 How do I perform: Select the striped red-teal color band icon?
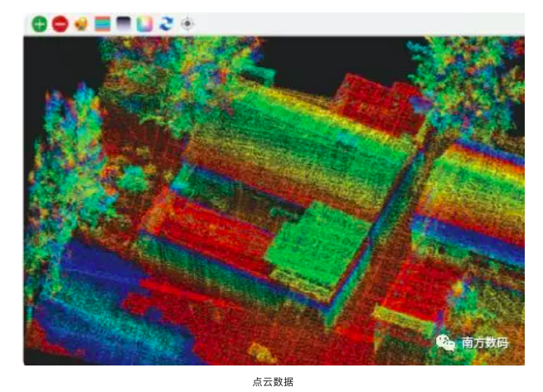click(103, 24)
